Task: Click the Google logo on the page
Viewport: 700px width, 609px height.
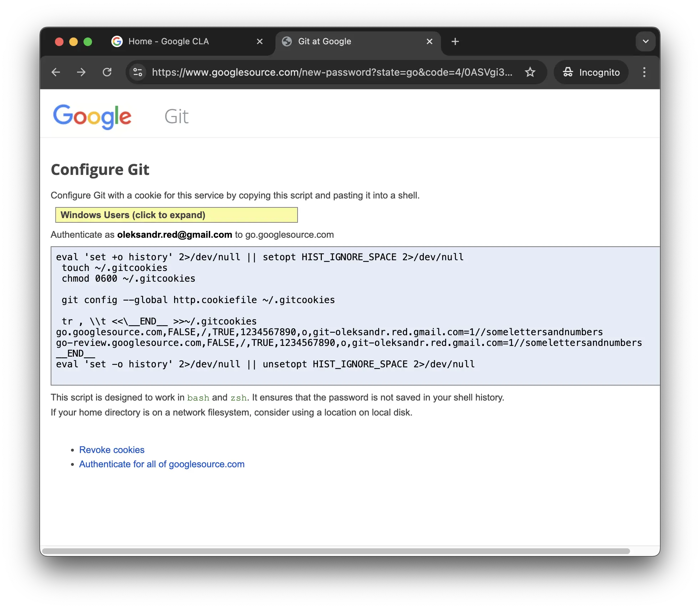Action: (x=92, y=116)
